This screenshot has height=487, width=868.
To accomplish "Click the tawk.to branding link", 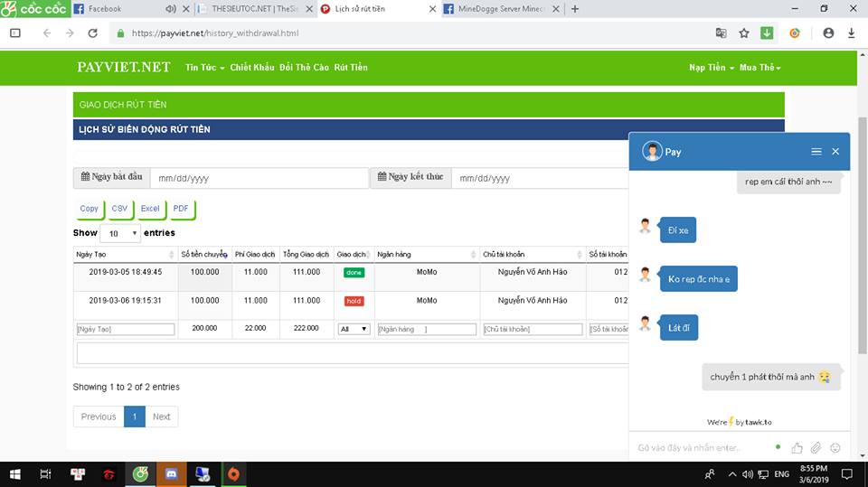I will click(x=739, y=422).
